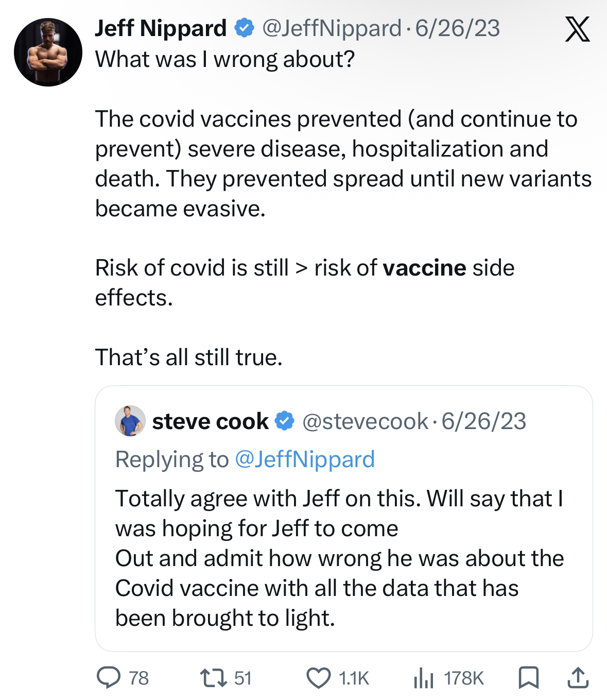View analytics via the bar chart icon
This screenshot has height=700, width=607.
tap(423, 678)
